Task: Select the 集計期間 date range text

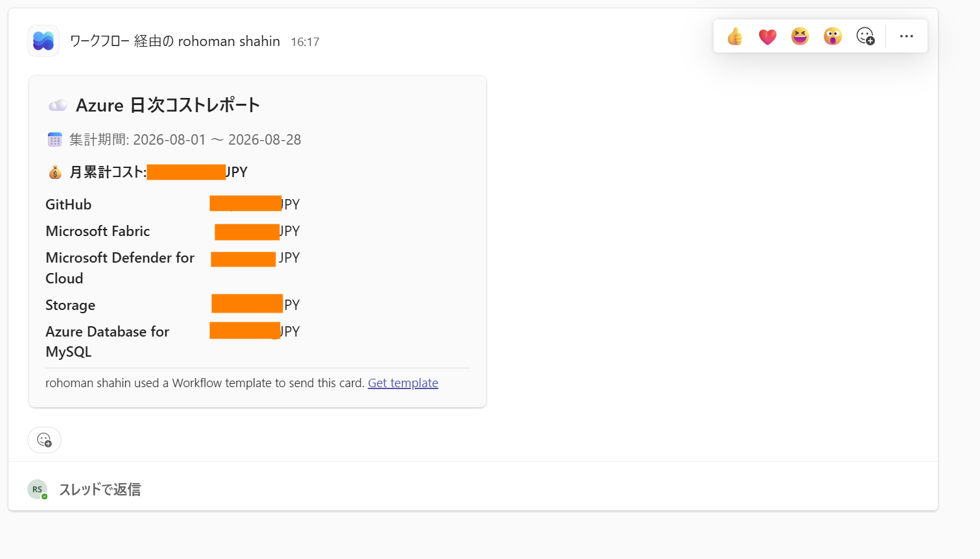Action: tap(185, 139)
